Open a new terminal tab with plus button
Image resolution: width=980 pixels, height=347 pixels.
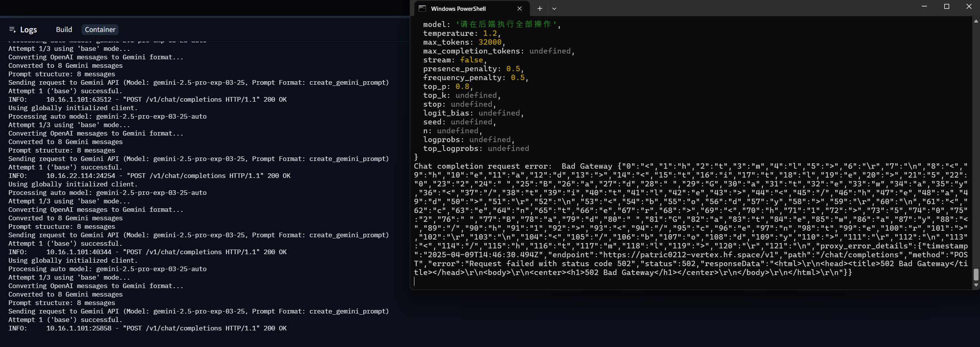coord(539,8)
